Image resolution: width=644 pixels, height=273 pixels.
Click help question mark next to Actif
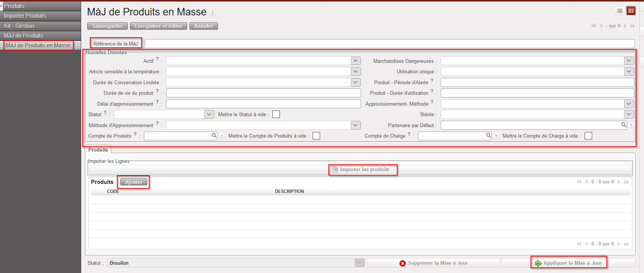(x=157, y=59)
